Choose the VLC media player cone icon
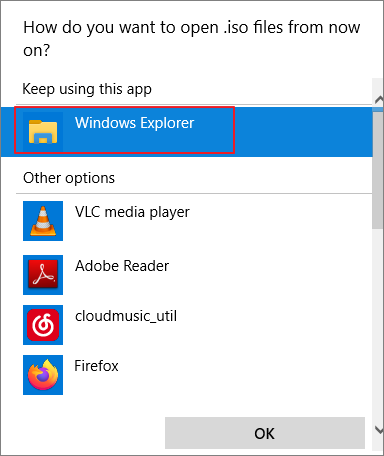 pos(43,221)
